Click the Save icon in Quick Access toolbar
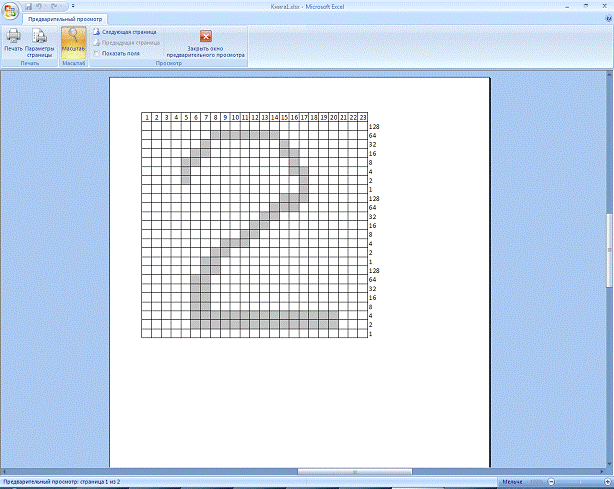The image size is (614, 489). click(x=28, y=6)
